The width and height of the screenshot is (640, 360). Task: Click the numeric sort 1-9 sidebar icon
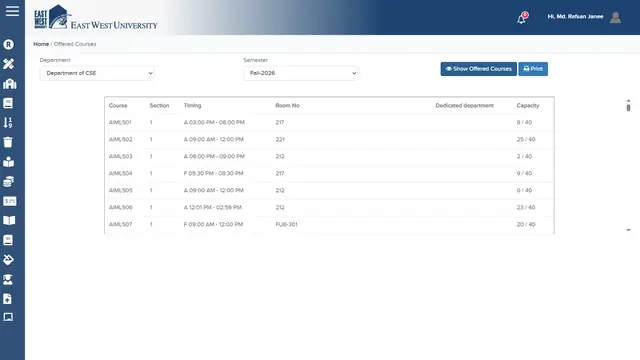click(x=8, y=122)
